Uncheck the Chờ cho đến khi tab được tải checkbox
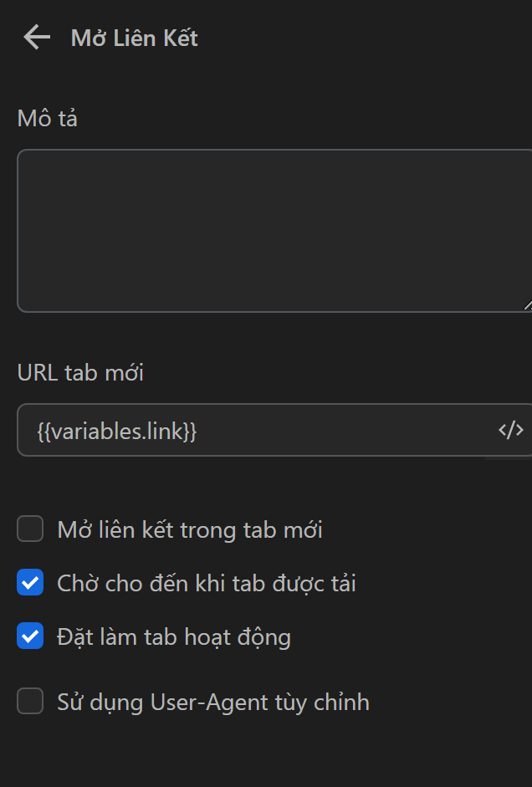 (30, 583)
